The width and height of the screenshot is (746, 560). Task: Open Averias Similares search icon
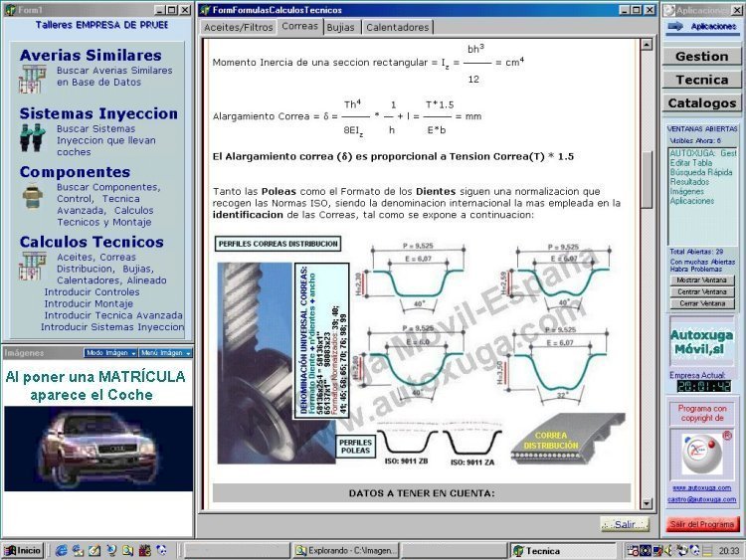[x=33, y=80]
